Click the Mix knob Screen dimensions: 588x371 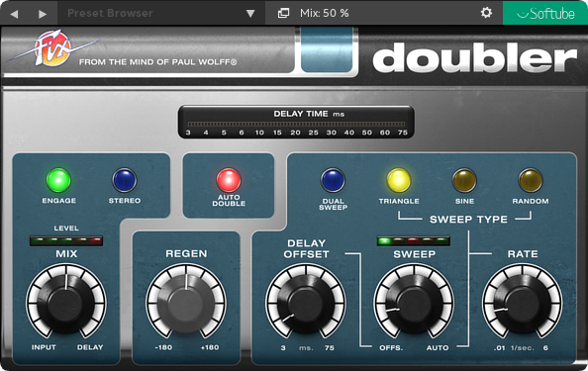[66, 303]
